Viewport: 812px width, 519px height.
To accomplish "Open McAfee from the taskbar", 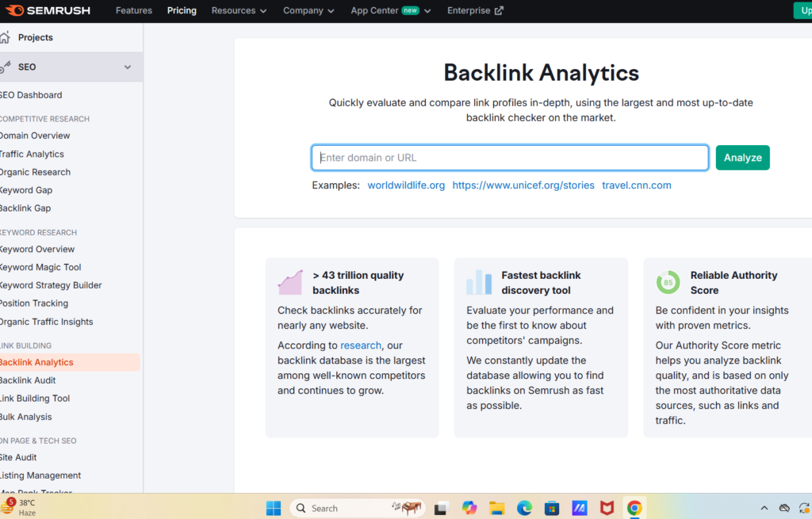I will pos(607,508).
